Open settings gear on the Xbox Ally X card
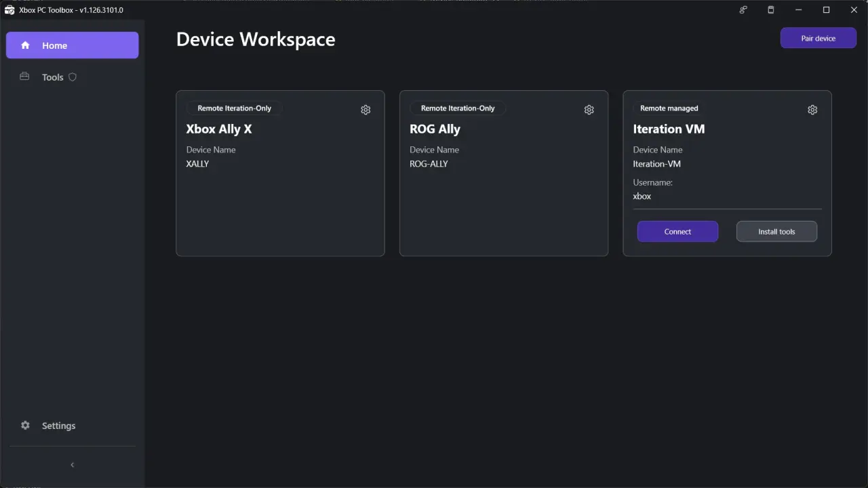Screen dimensions: 868x488 (x=366, y=109)
